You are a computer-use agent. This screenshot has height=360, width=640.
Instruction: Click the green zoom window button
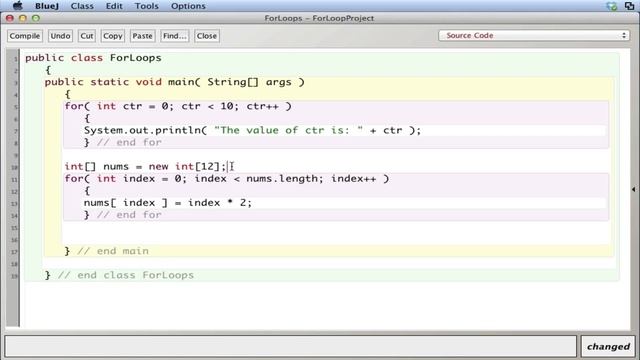pyautogui.click(x=36, y=18)
